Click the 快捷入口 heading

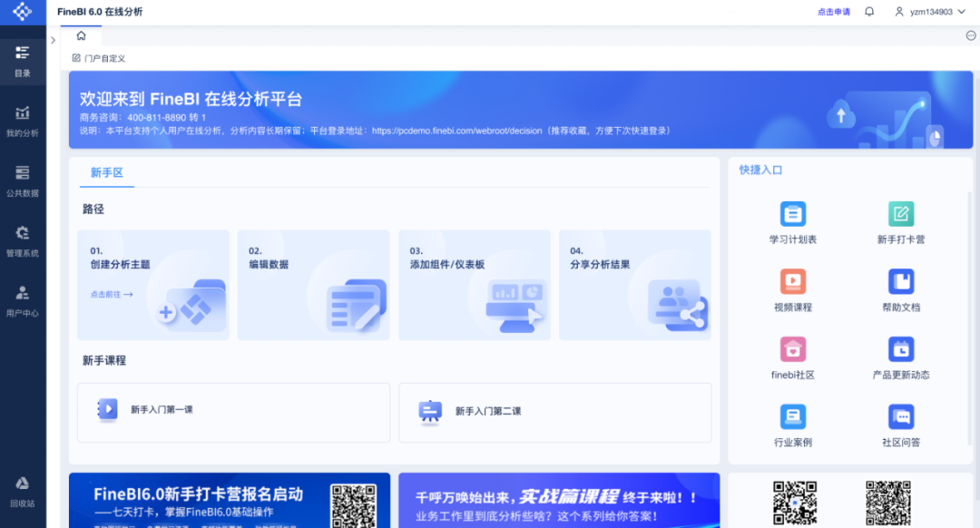(760, 170)
